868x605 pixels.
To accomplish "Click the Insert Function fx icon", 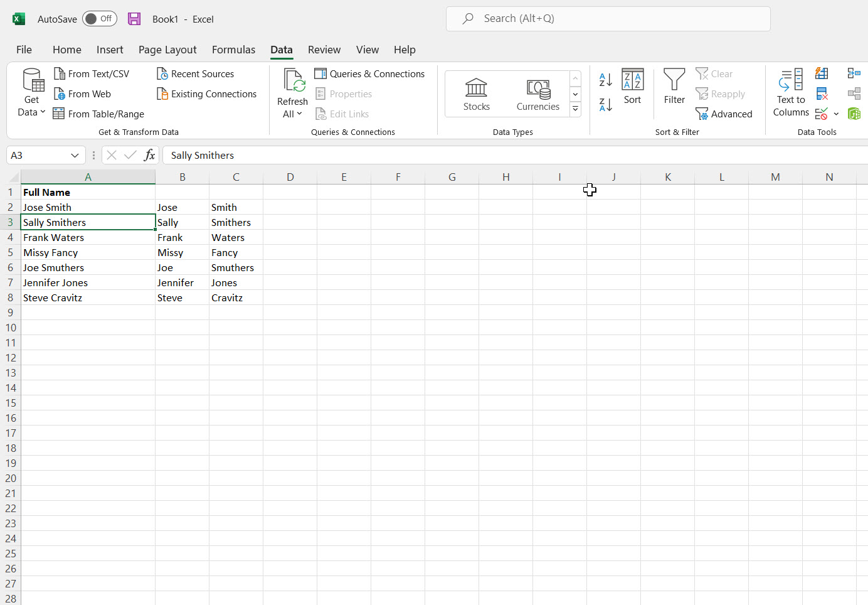I will tap(149, 155).
